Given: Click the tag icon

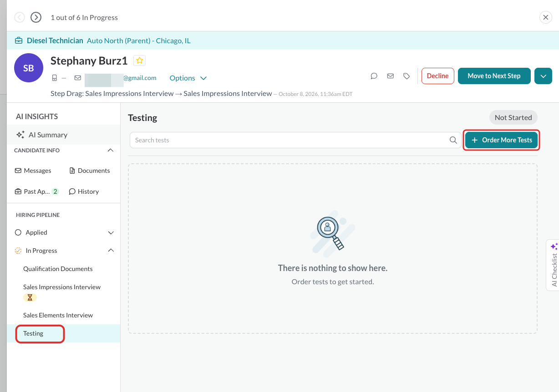Looking at the screenshot, I should click(407, 76).
